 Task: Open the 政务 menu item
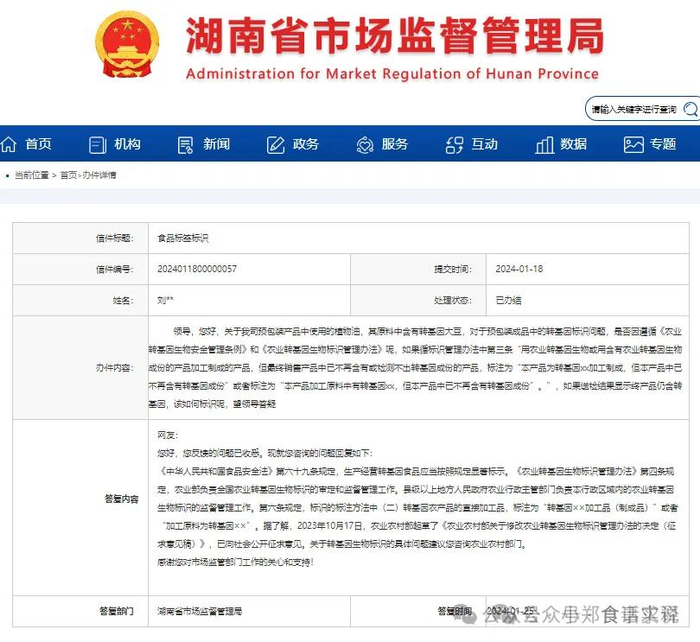pos(306,144)
